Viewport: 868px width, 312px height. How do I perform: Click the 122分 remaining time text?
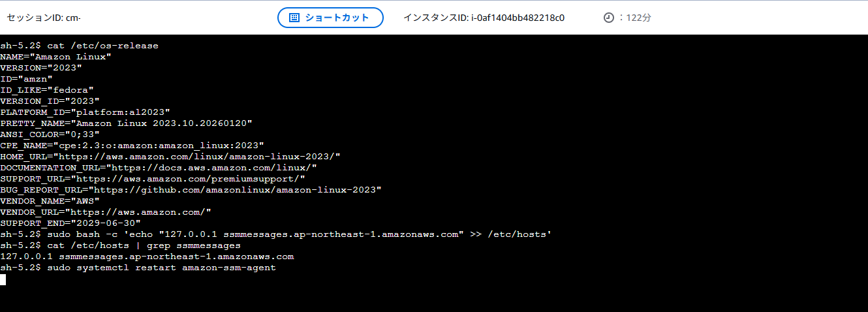coord(638,18)
